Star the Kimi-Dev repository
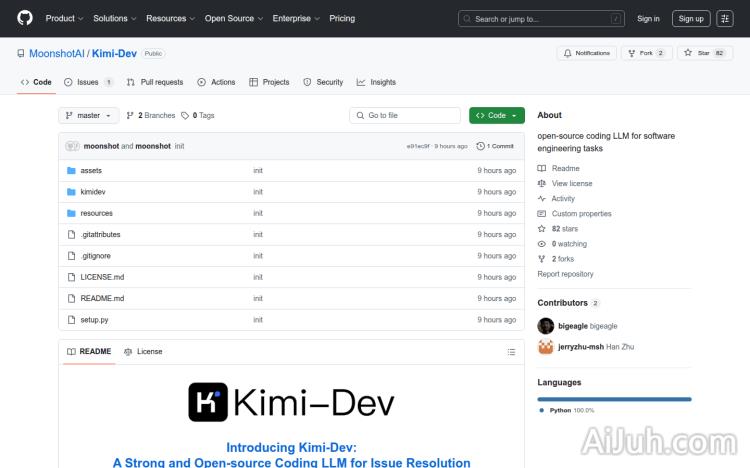 tap(698, 53)
